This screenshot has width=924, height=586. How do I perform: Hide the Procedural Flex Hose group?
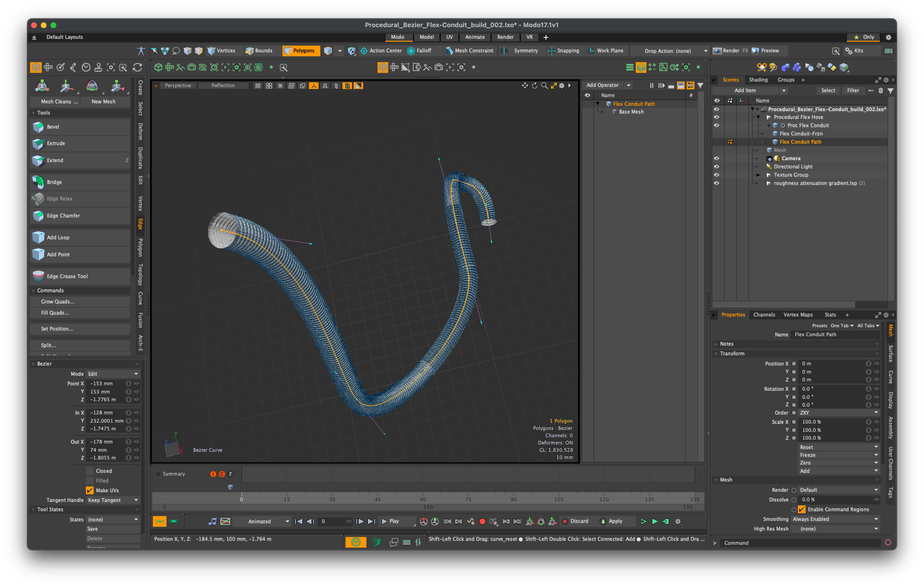click(716, 117)
